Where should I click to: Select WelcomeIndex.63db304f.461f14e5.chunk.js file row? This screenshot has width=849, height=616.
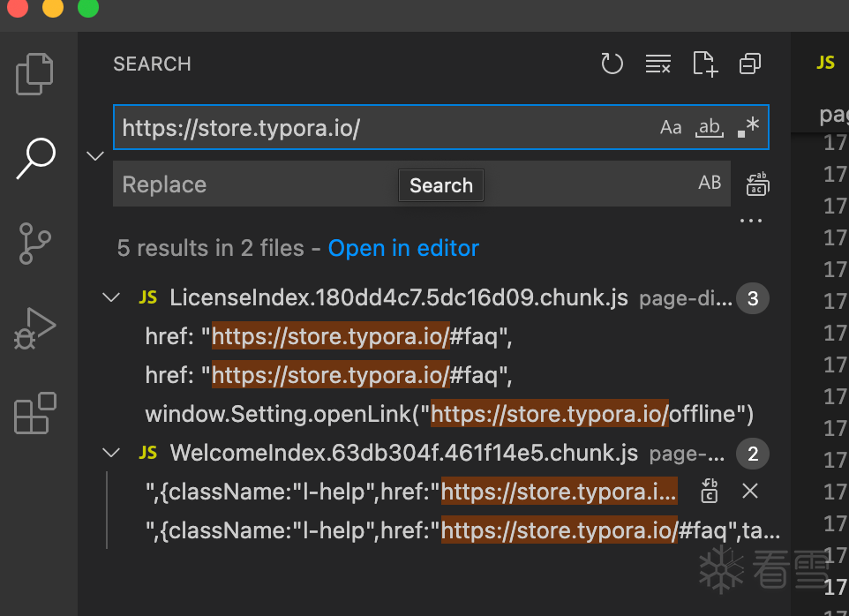coord(435,453)
